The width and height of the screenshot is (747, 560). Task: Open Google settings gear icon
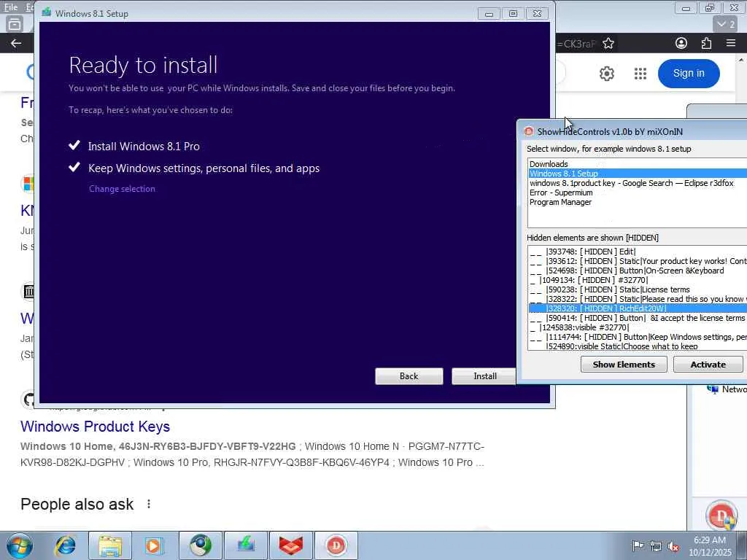point(606,74)
